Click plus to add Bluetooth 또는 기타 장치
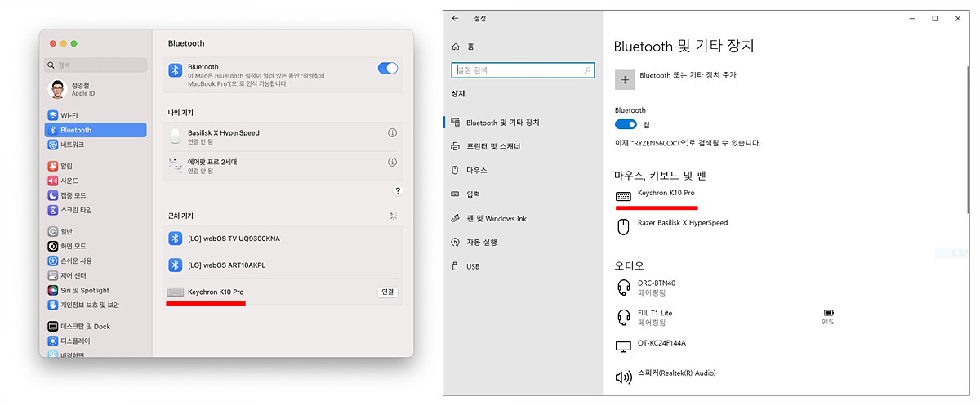Image resolution: width=980 pixels, height=406 pixels. [x=624, y=79]
